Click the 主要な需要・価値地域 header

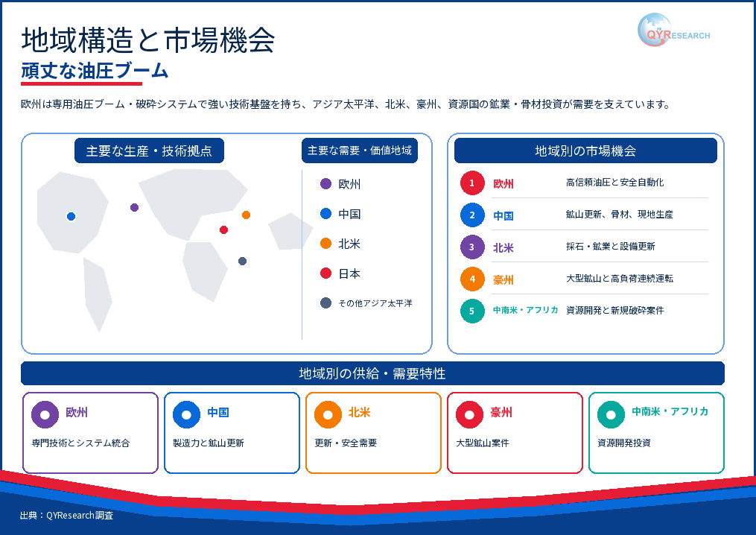point(360,151)
